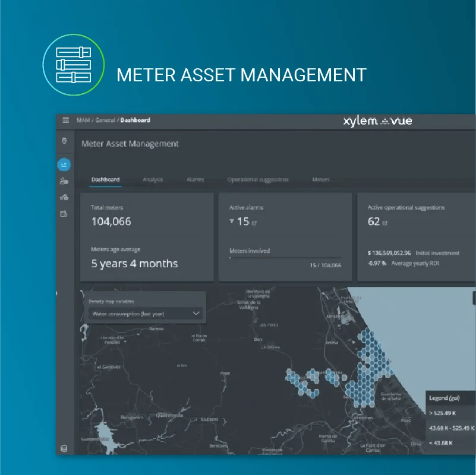Click the '15 / 104,066' meters involved value

coord(326,265)
